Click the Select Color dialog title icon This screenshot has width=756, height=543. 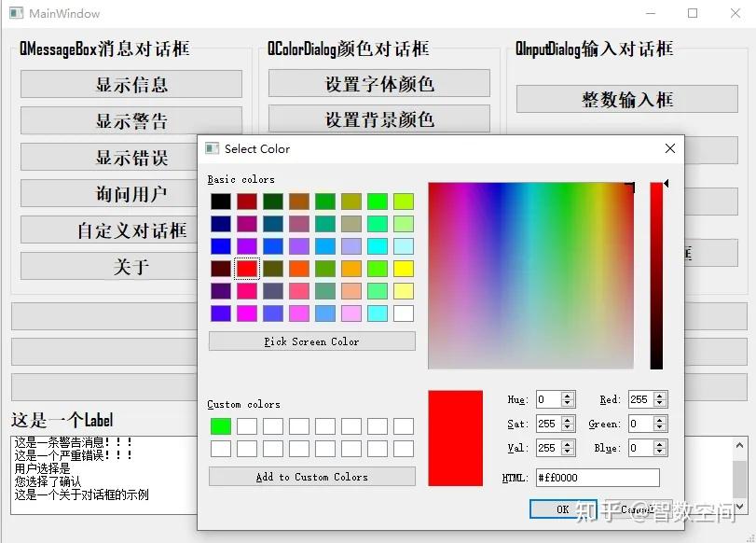coord(211,148)
